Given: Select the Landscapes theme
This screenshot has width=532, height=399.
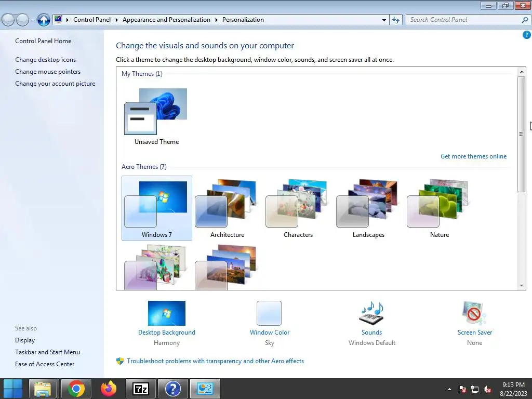Looking at the screenshot, I should [x=368, y=208].
